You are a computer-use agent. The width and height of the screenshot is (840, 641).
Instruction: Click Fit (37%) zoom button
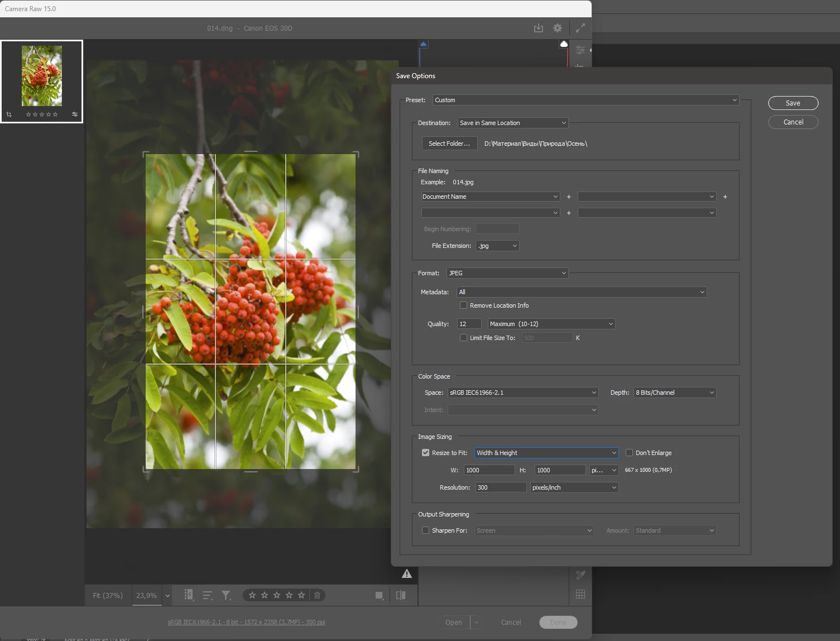(x=108, y=595)
